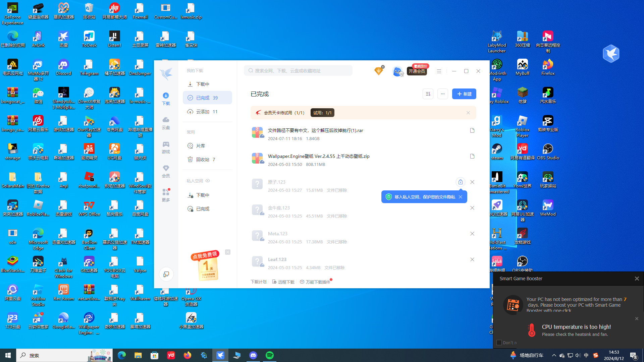
Task: Open the three-dot more options dropdown
Action: click(x=442, y=94)
